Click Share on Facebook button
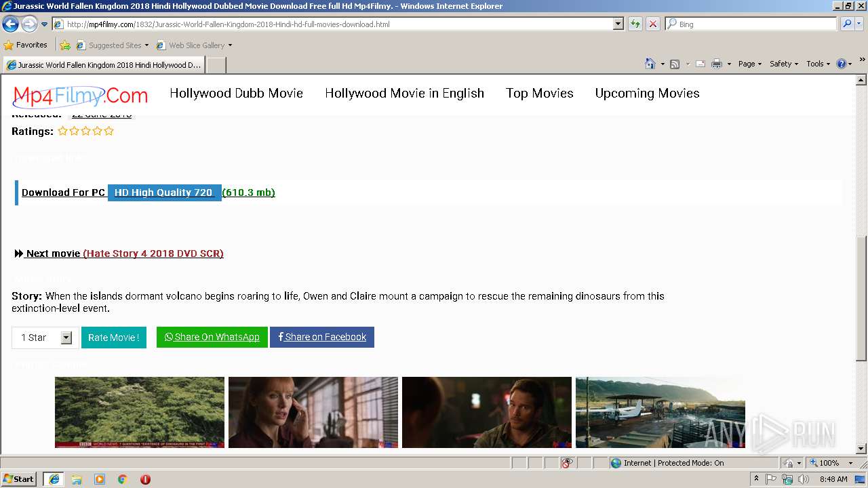Image resolution: width=868 pixels, height=488 pixels. coord(322,337)
